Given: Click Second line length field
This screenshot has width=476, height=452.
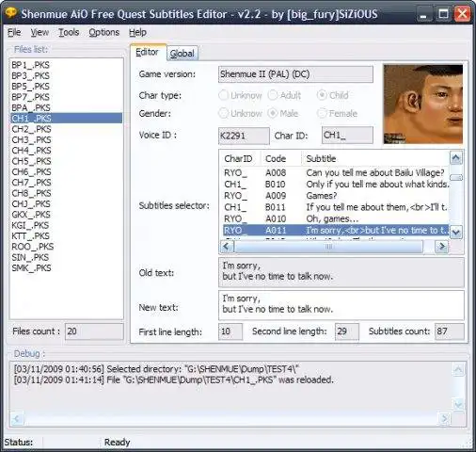Looking at the screenshot, I should [347, 331].
